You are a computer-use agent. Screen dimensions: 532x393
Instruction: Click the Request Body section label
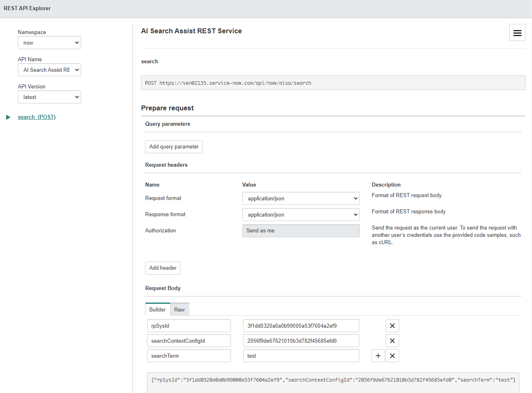pyautogui.click(x=163, y=288)
